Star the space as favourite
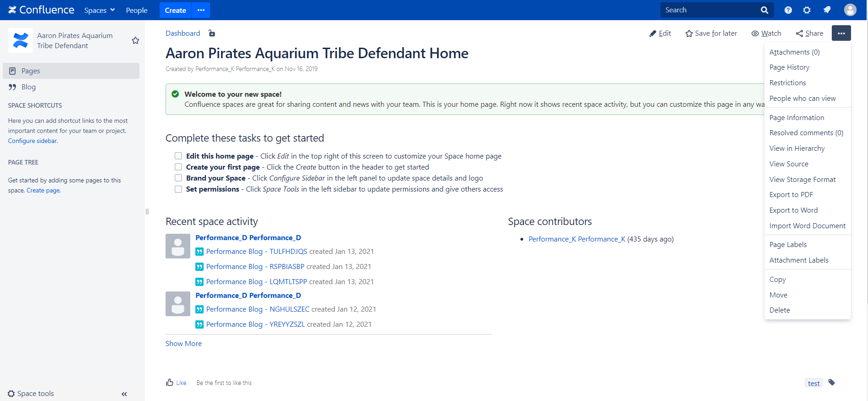868x401 pixels. pyautogui.click(x=135, y=40)
